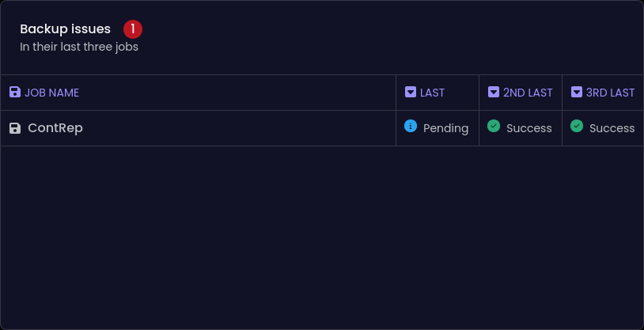The image size is (644, 330).
Task: Click the dropdown icon beside LAST header
Action: (411, 93)
